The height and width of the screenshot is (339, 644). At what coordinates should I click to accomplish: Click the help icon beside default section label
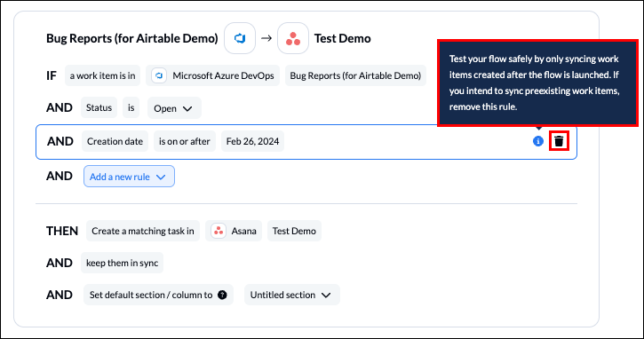click(x=222, y=295)
